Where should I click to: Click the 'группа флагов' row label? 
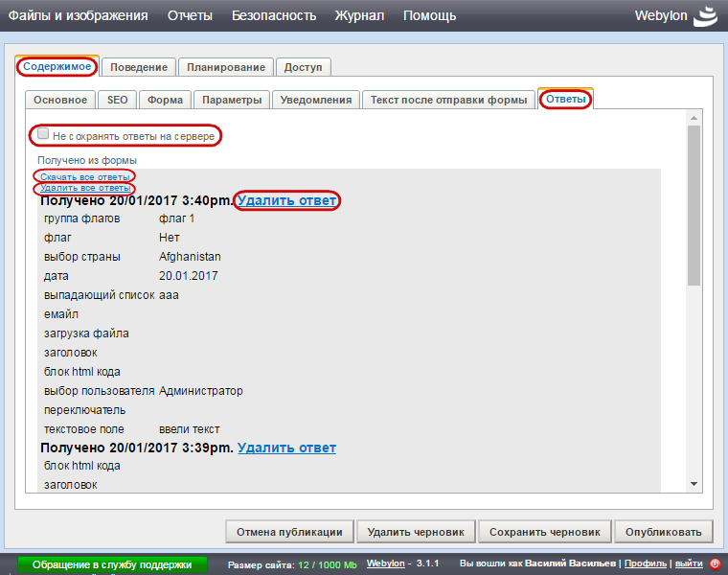pyautogui.click(x=82, y=218)
